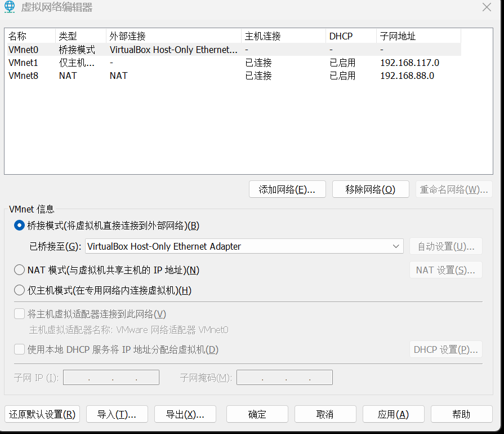Select the 仅主机模式 radio button

pos(19,290)
